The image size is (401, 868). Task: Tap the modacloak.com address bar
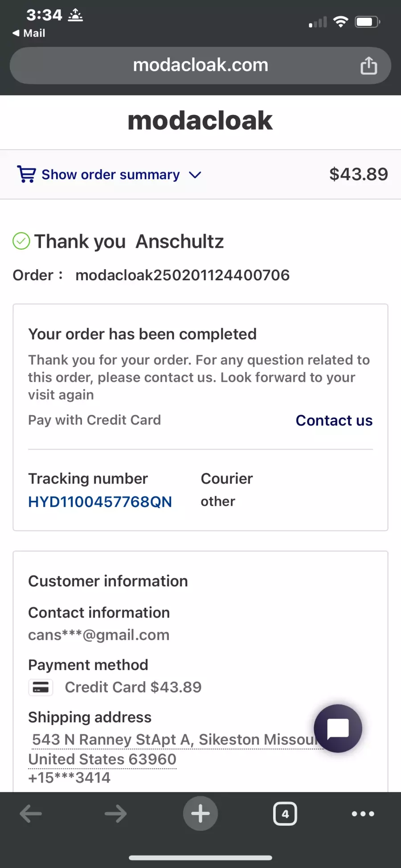point(200,66)
